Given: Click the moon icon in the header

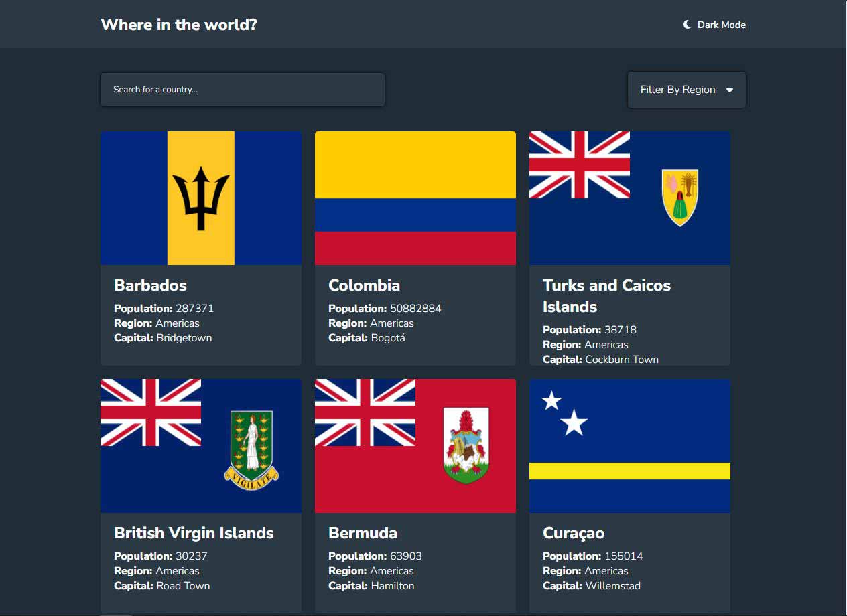Looking at the screenshot, I should (x=687, y=25).
